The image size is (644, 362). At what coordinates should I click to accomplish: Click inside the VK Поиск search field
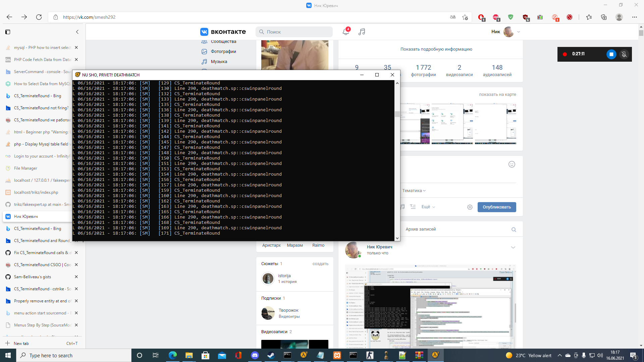[294, 32]
